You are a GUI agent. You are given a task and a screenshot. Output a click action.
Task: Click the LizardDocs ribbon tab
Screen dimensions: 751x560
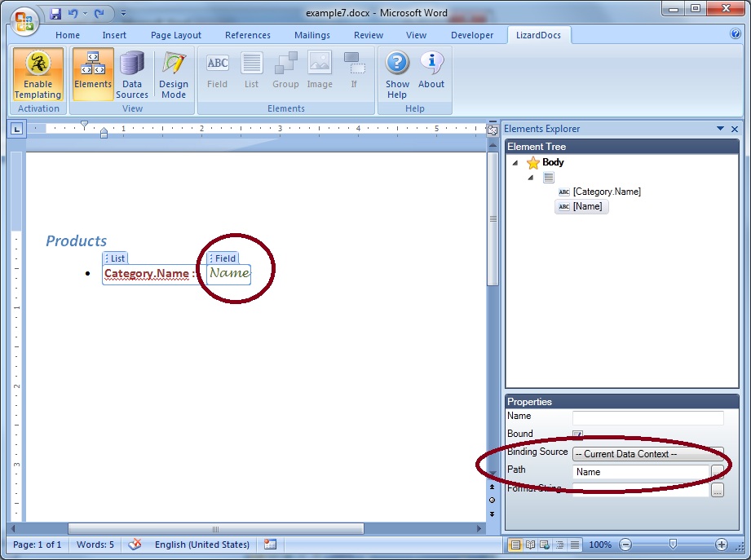pyautogui.click(x=538, y=35)
